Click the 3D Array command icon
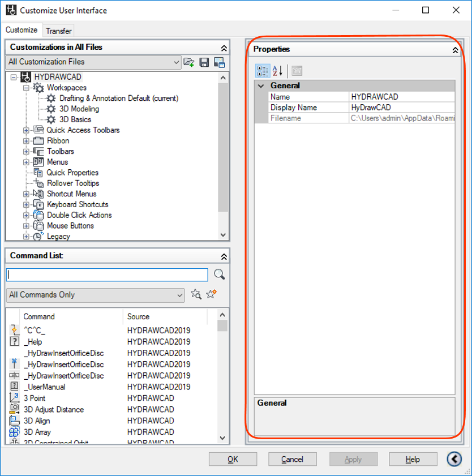The height and width of the screenshot is (476, 472). (14, 432)
